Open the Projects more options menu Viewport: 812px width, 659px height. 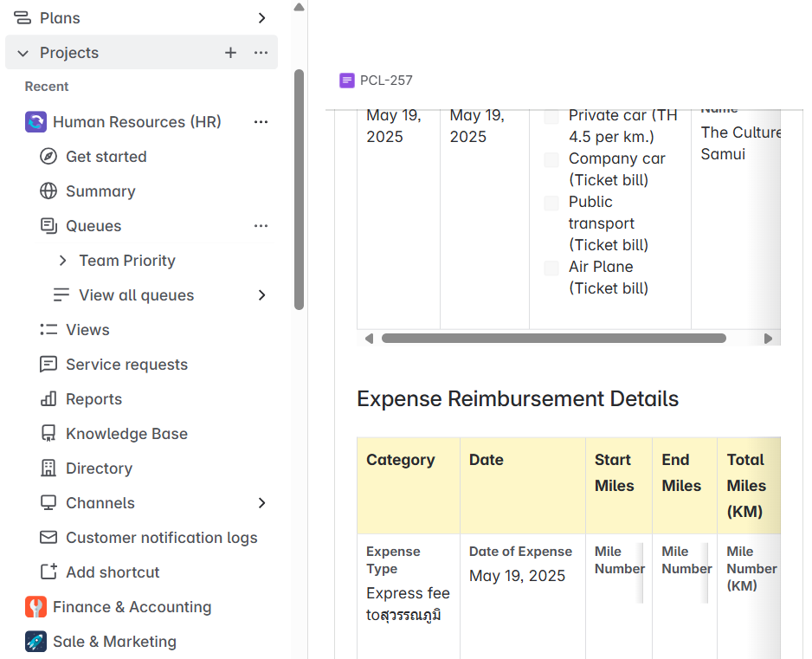tap(261, 52)
